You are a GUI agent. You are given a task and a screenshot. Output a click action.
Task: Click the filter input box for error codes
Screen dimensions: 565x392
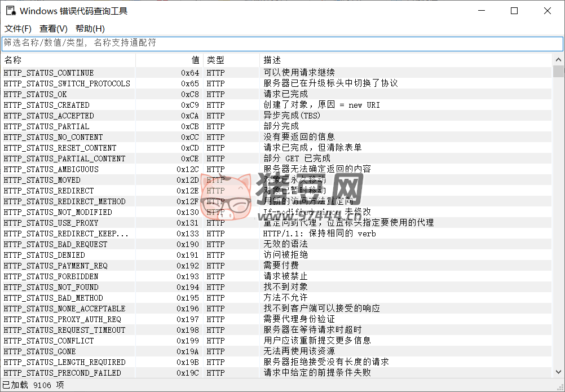click(226, 43)
